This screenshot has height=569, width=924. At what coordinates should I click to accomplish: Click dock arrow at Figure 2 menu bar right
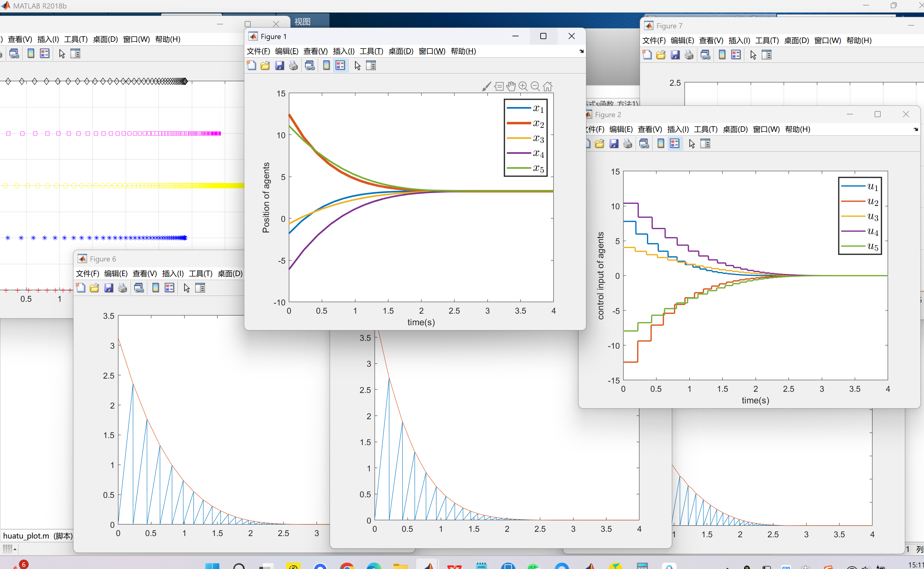coord(916,129)
